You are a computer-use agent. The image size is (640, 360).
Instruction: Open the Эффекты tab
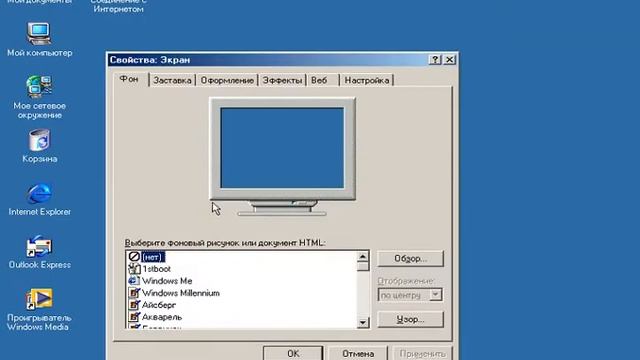pyautogui.click(x=282, y=80)
